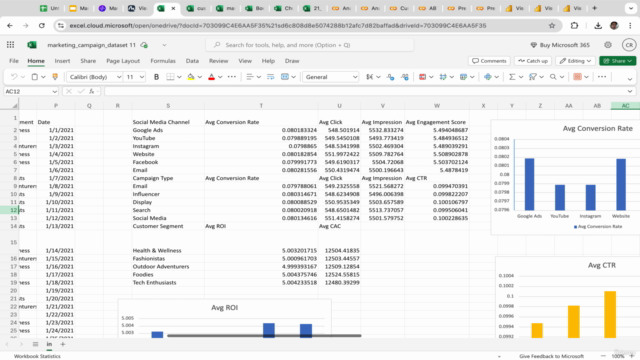Add a new sheet with plus icon
Image resolution: width=640 pixels, height=360 pixels.
pyautogui.click(x=62, y=344)
